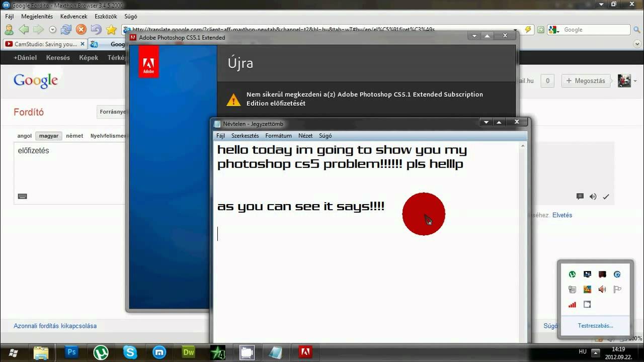Click the volume speaker icon in tray popup

[x=602, y=289]
